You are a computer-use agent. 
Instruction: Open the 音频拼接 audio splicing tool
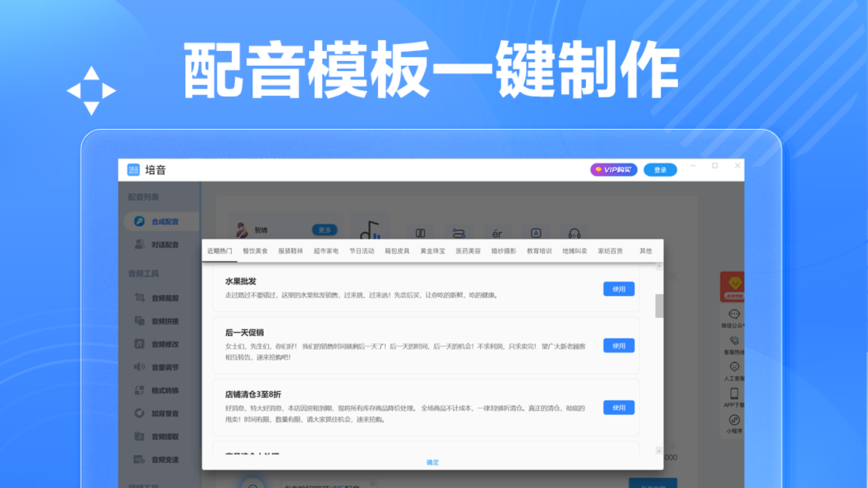click(x=165, y=321)
